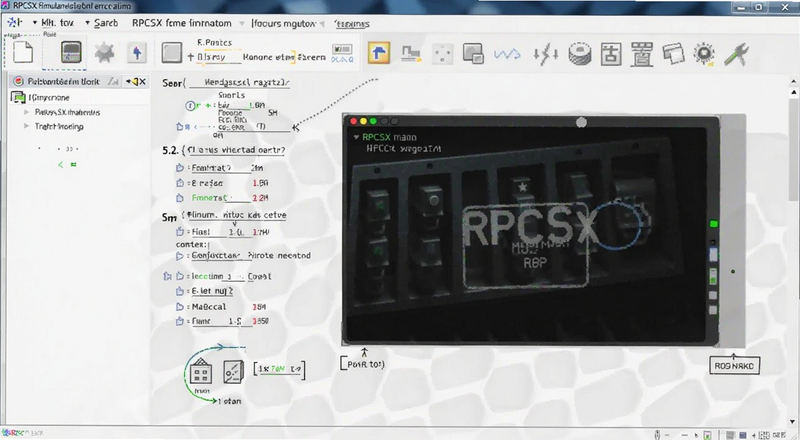Click the blank new document icon
This screenshot has height=440, width=800.
pos(22,53)
